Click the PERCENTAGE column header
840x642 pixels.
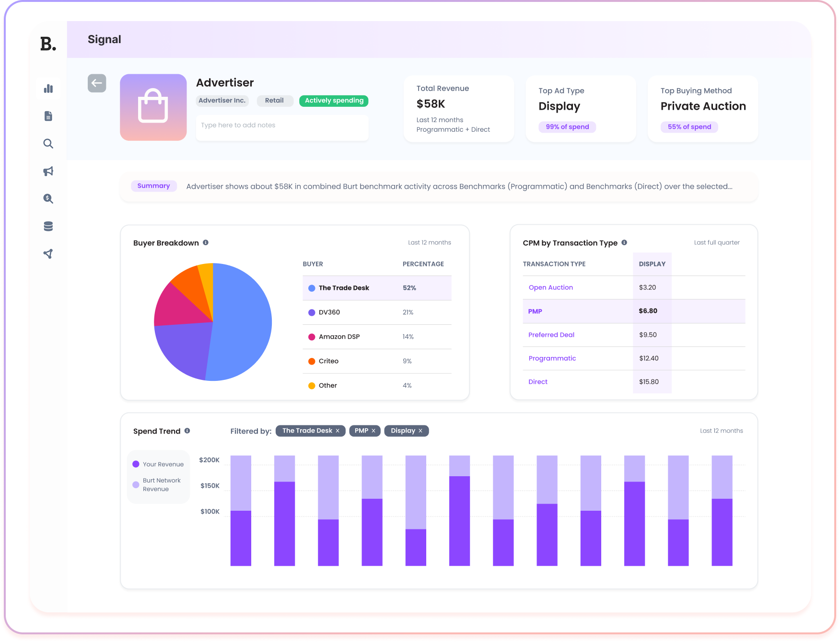[423, 264]
